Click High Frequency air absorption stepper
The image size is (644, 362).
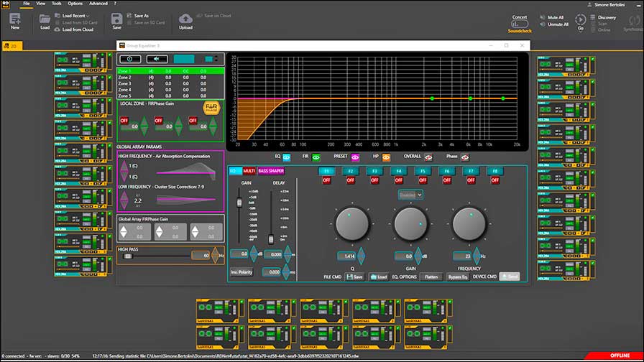[x=124, y=171]
